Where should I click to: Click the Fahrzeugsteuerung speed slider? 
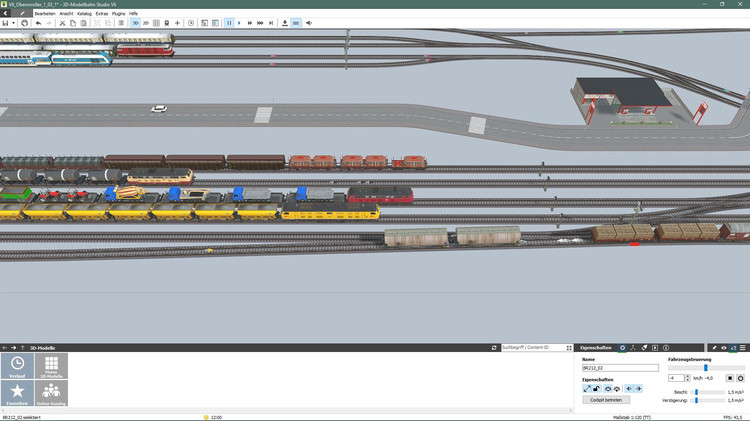click(x=706, y=368)
